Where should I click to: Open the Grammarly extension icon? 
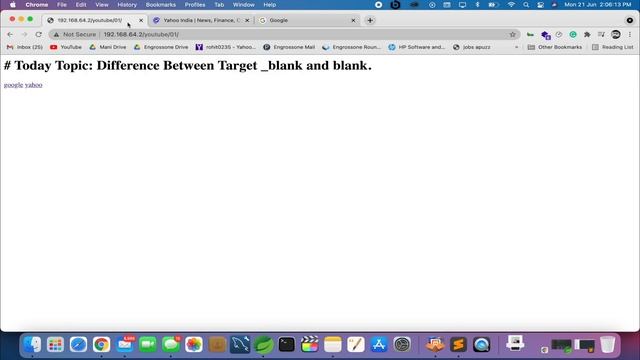tap(573, 35)
